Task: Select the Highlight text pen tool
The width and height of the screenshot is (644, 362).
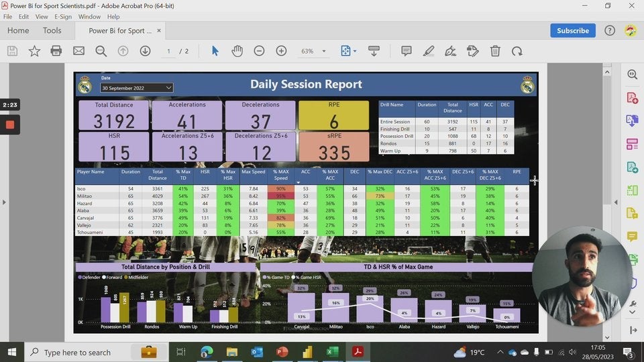Action: pos(429,51)
